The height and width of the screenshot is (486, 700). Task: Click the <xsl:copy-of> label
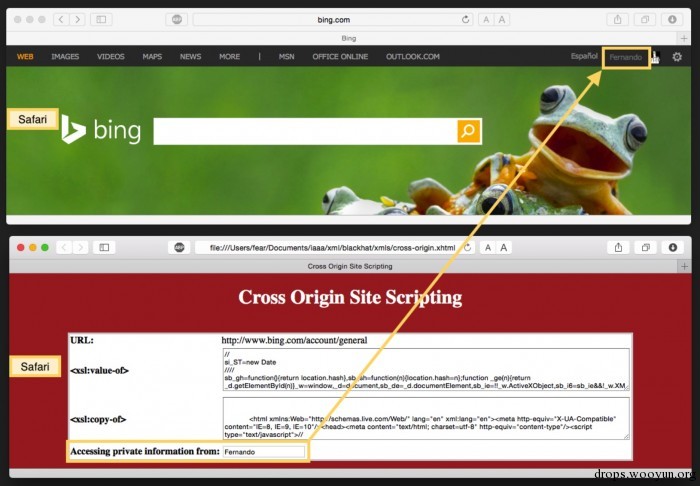click(x=98, y=420)
